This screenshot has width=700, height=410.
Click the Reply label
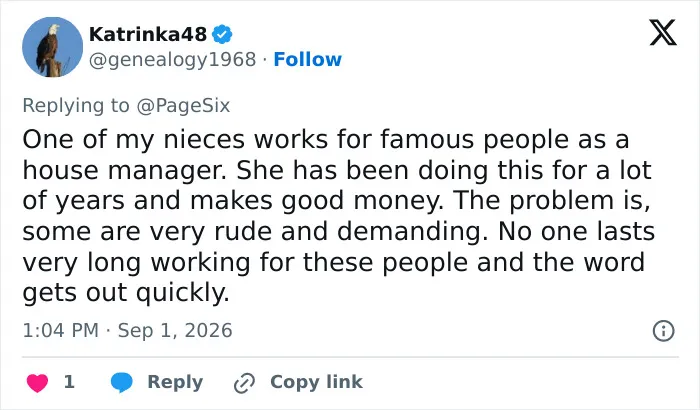coord(175,382)
